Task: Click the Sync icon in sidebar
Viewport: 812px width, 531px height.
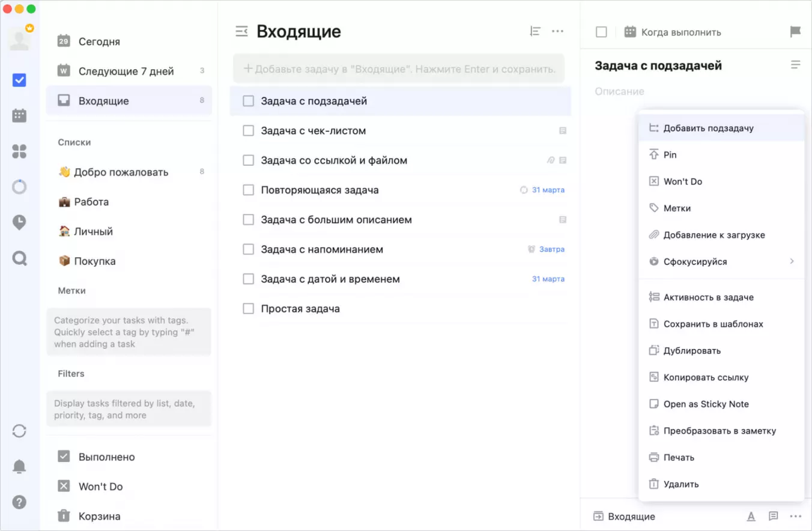Action: coord(19,431)
